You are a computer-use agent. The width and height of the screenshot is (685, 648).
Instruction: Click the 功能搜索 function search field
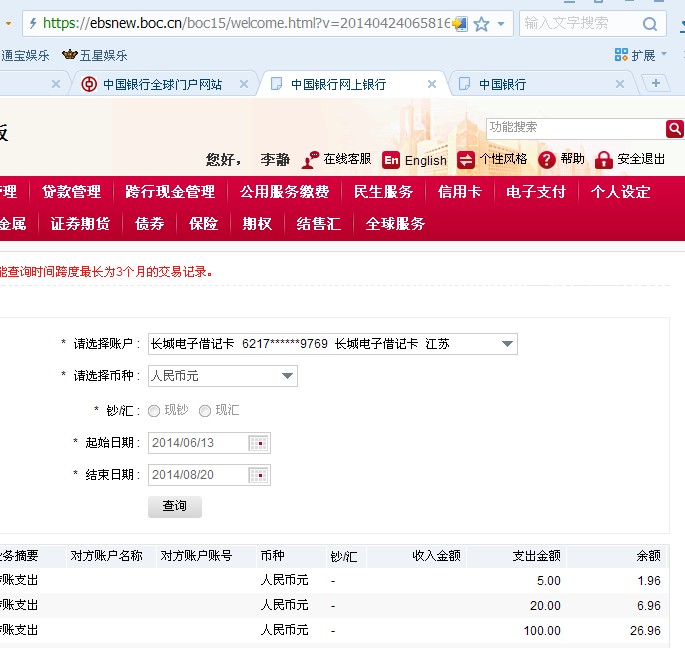coord(574,128)
